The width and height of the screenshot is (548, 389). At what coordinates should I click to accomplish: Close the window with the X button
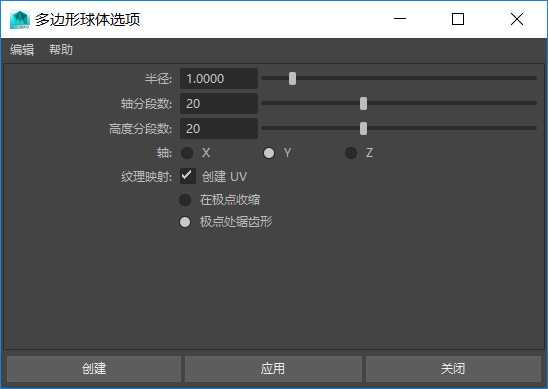pos(517,19)
